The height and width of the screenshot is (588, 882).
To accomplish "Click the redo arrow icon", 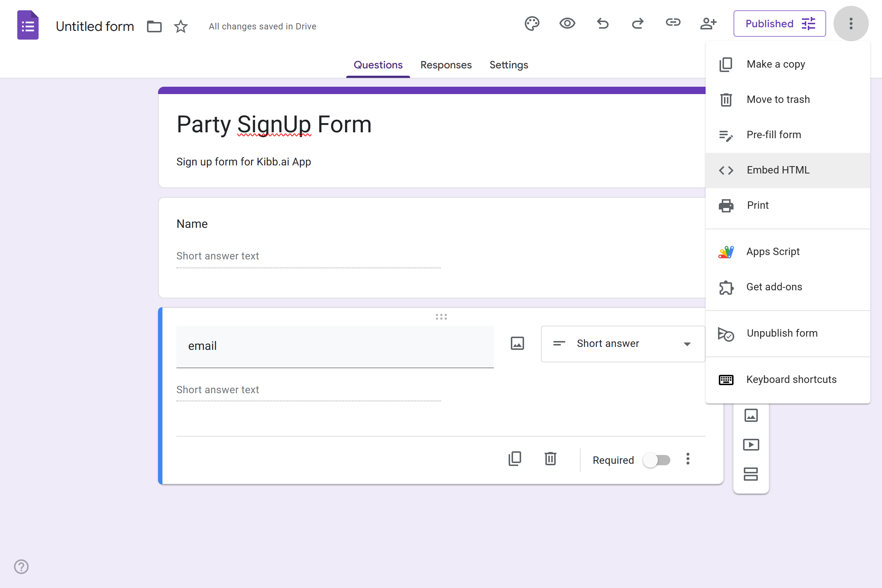I will point(638,24).
